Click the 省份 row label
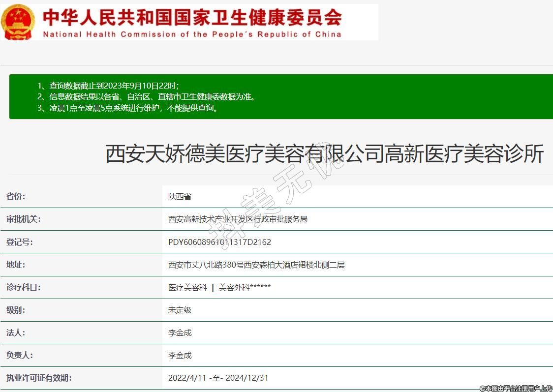Image resolution: width=553 pixels, height=392 pixels. coord(16,196)
